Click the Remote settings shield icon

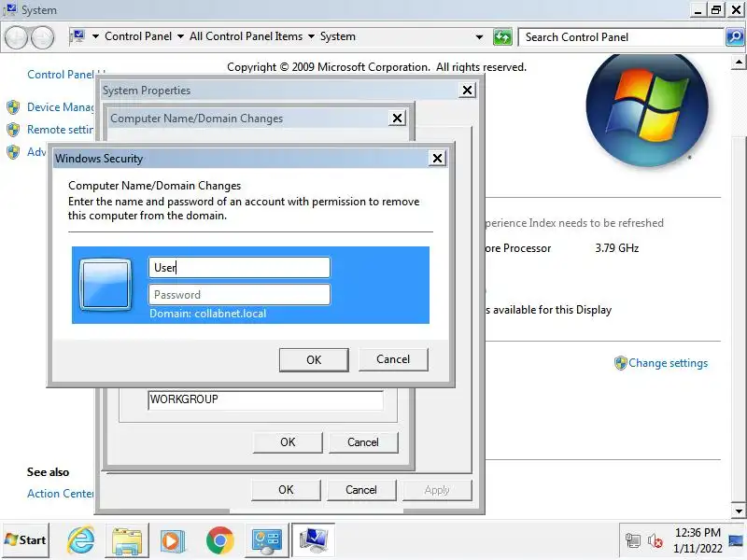tap(13, 130)
